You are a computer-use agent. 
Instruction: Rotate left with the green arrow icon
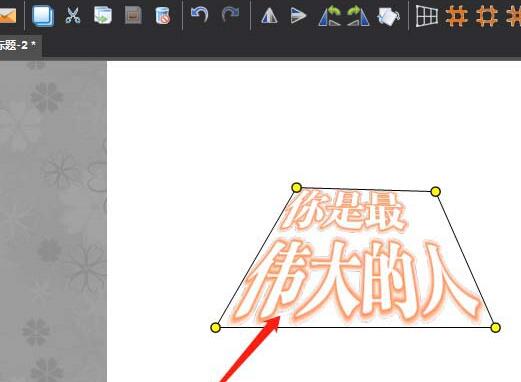[330, 16]
